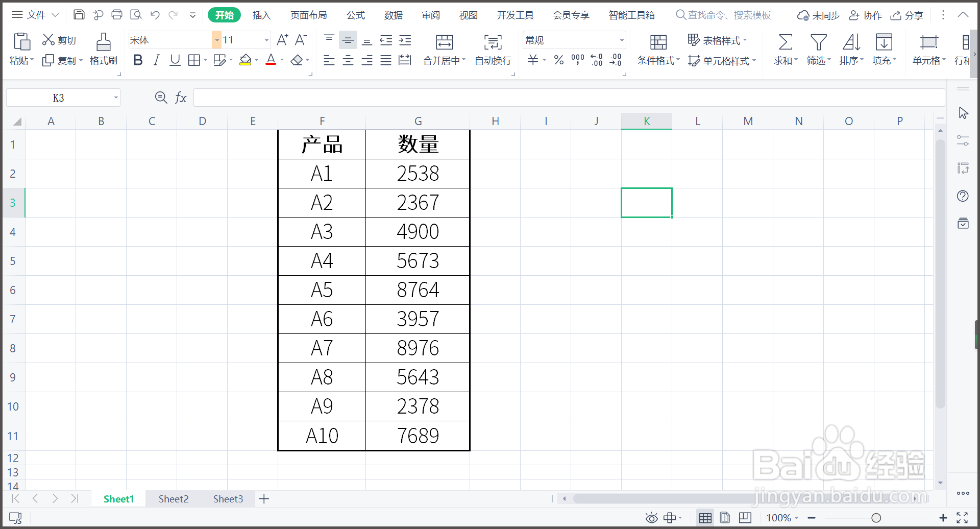The image size is (980, 529).
Task: Select the Format Painter tool 格式刷
Action: 103,50
